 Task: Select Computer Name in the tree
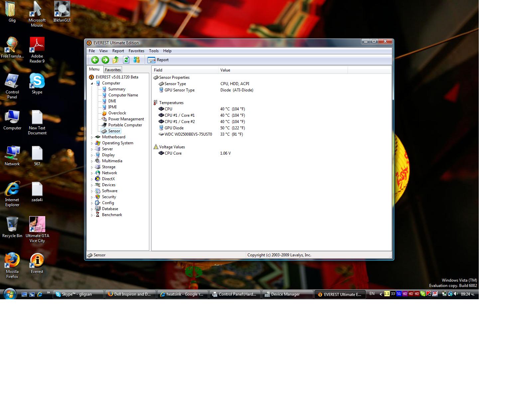[x=123, y=95]
